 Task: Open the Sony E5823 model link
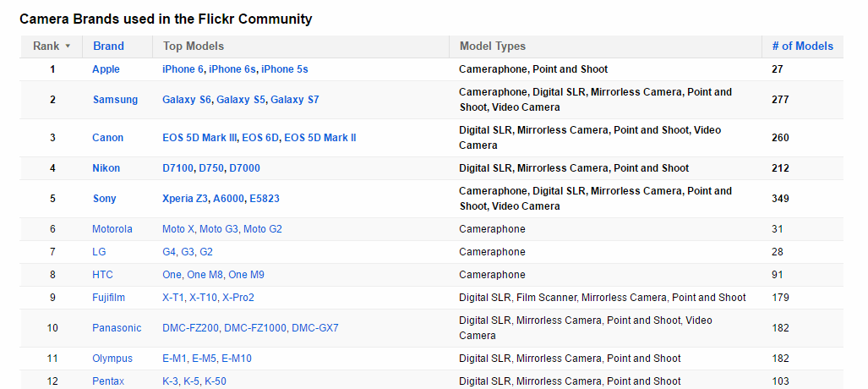265,199
